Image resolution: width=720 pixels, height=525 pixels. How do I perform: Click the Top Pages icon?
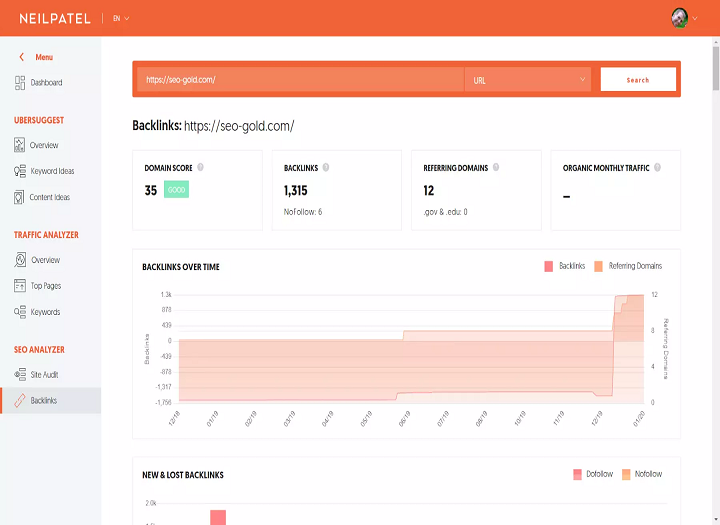tap(20, 286)
